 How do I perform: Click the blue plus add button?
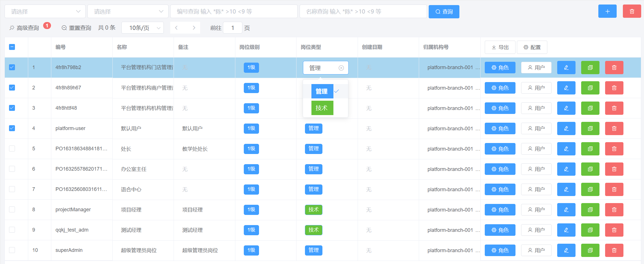click(x=607, y=12)
